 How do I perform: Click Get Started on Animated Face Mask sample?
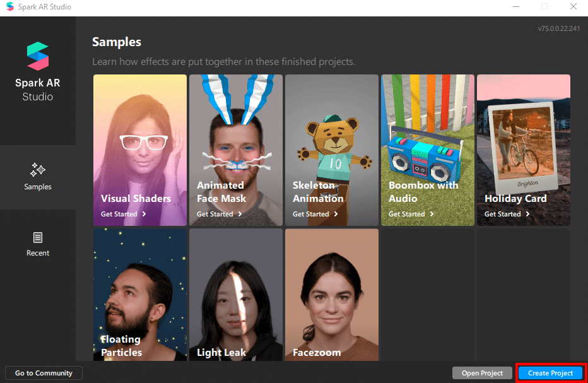215,214
